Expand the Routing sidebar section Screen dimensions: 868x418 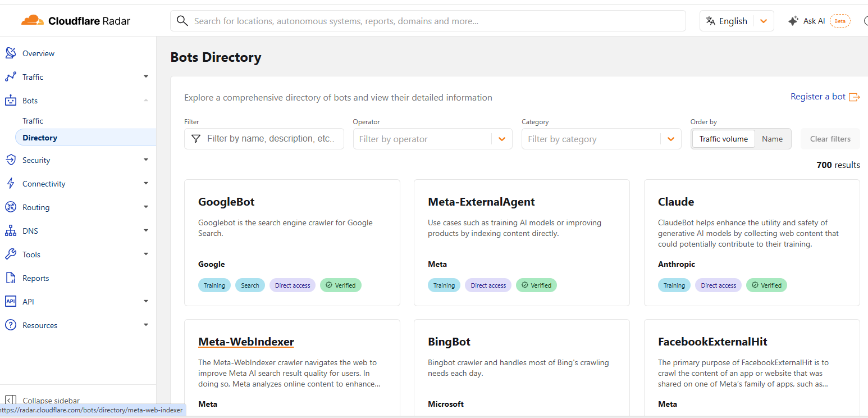pyautogui.click(x=146, y=207)
